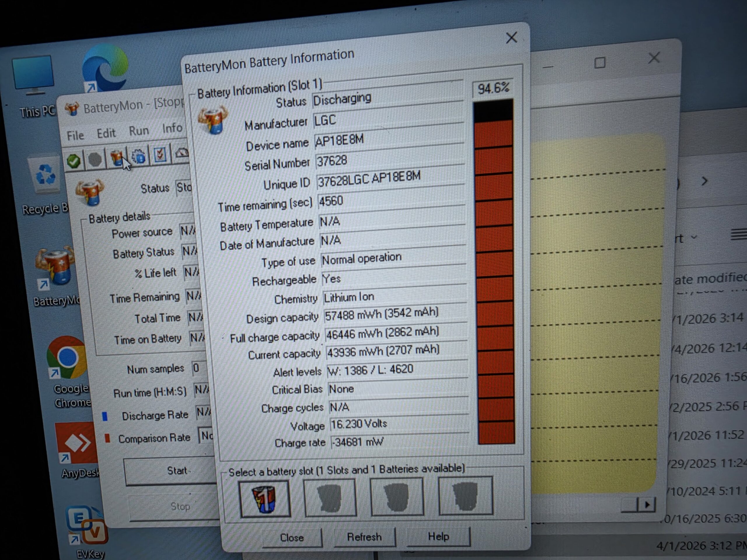Open the Run menu in BatteryMon
747x560 pixels.
(x=139, y=131)
